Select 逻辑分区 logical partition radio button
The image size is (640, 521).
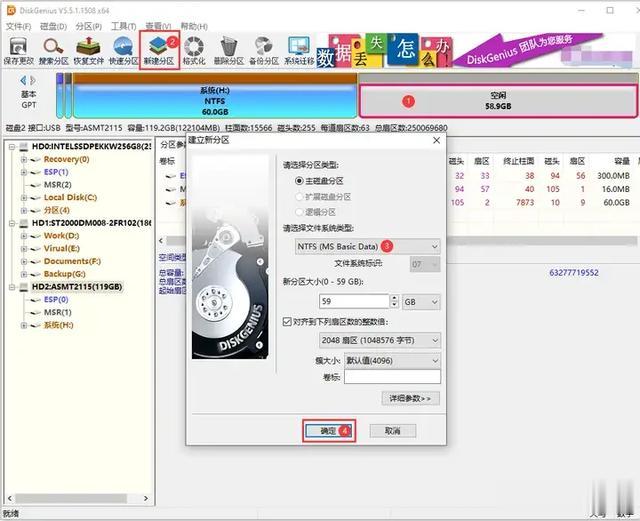click(299, 212)
